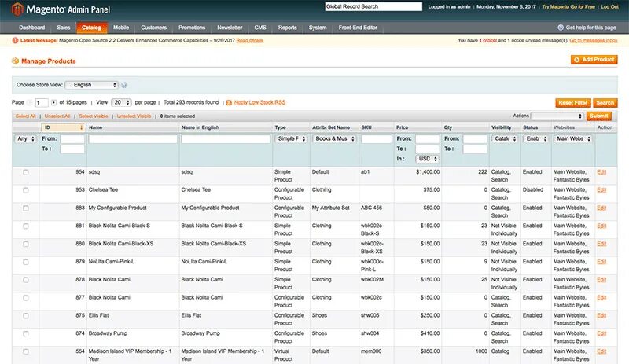Viewport: 629px width, 364px height.
Task: Click the Global Record Search field
Action: point(373,7)
